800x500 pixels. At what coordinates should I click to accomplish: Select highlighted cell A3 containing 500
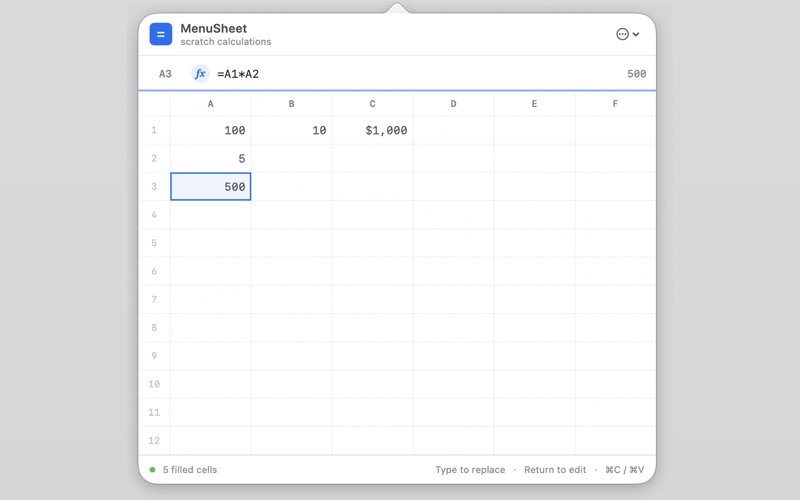210,187
